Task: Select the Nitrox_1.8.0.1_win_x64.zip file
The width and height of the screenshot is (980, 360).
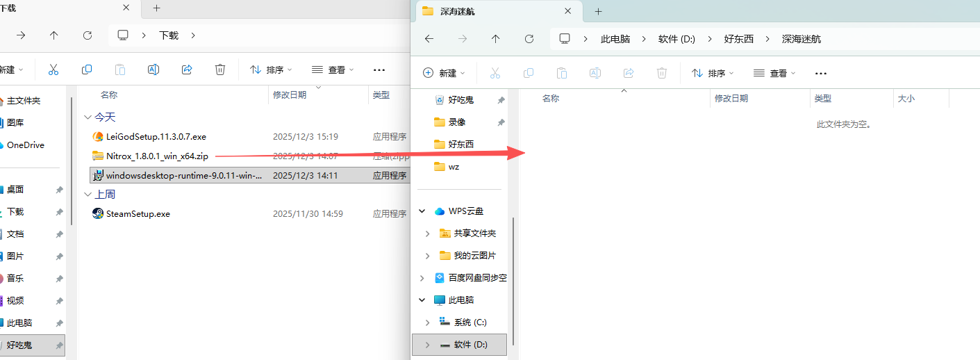Action: 156,156
